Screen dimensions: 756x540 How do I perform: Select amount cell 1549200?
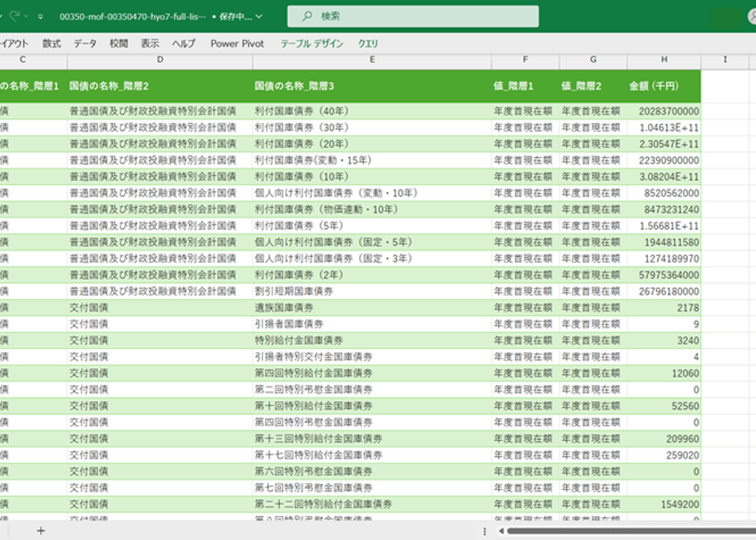(664, 504)
